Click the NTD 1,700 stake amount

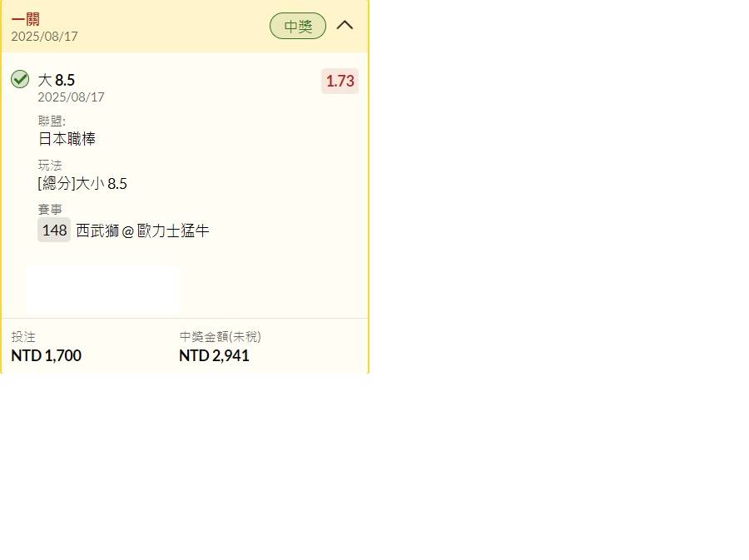click(x=47, y=355)
